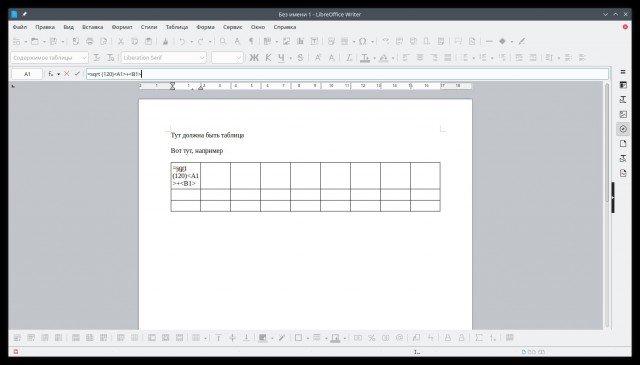
Task: Click the Insert image icon
Action: 287,41
